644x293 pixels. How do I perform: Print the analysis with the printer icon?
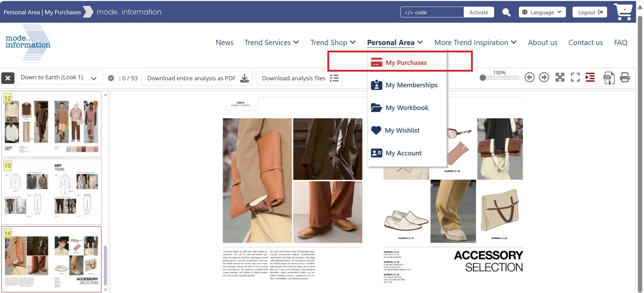(x=624, y=78)
